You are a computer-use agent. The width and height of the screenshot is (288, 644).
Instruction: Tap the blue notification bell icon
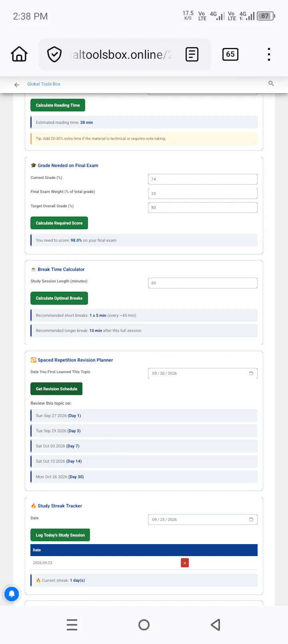[x=12, y=594]
